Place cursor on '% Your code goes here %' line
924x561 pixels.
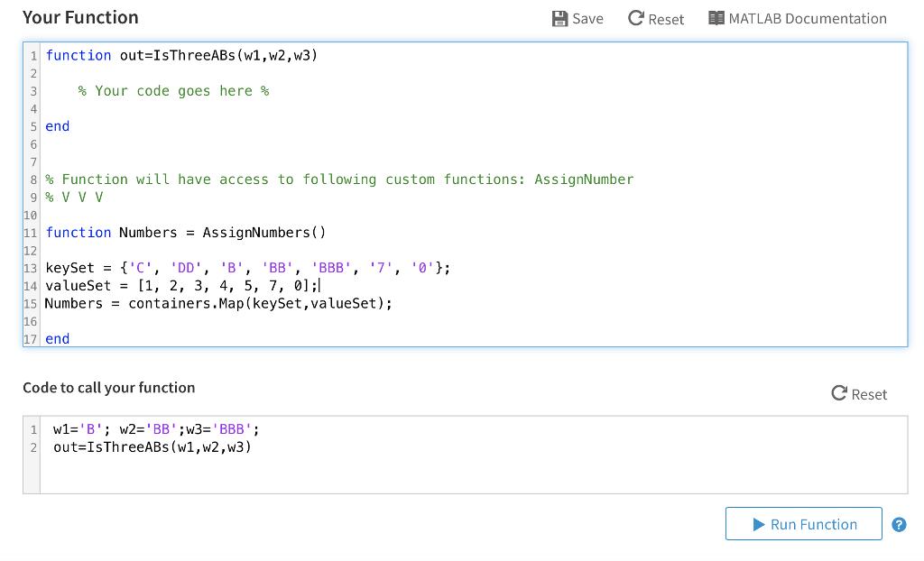173,91
